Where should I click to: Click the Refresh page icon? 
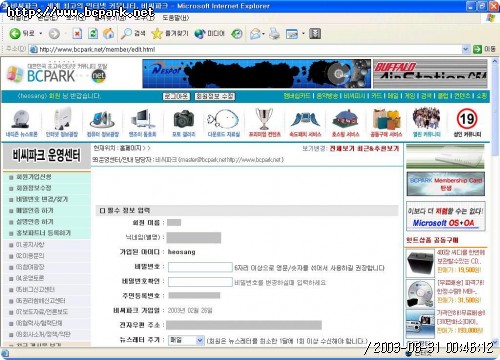coord(93,33)
